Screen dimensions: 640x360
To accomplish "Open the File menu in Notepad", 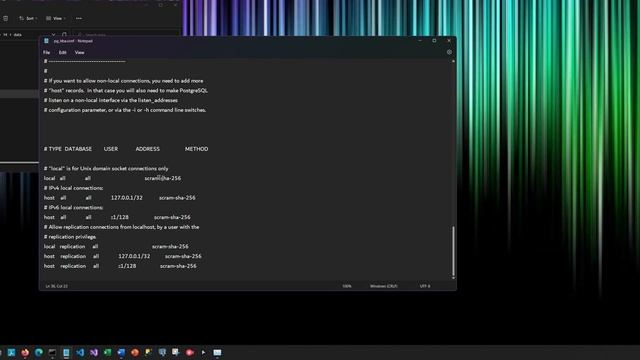I will coord(47,52).
